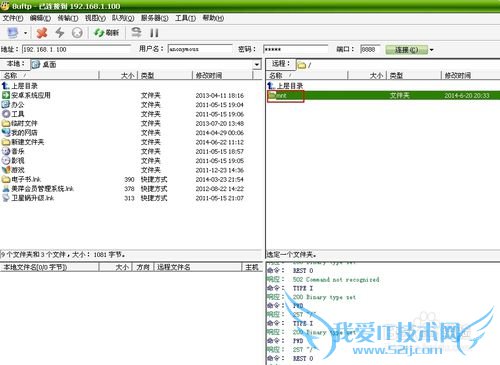The height and width of the screenshot is (365, 500).
Task: Click size value 378
Action: [x=129, y=189]
